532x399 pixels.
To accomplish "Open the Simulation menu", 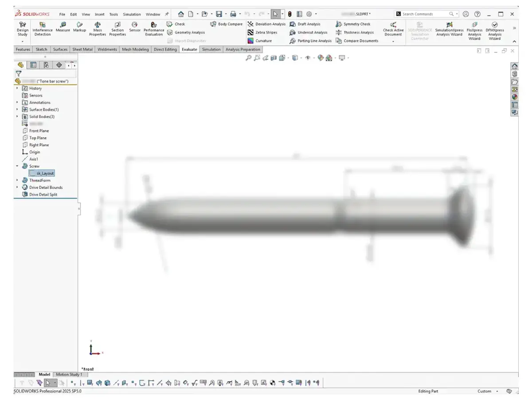I will [132, 14].
